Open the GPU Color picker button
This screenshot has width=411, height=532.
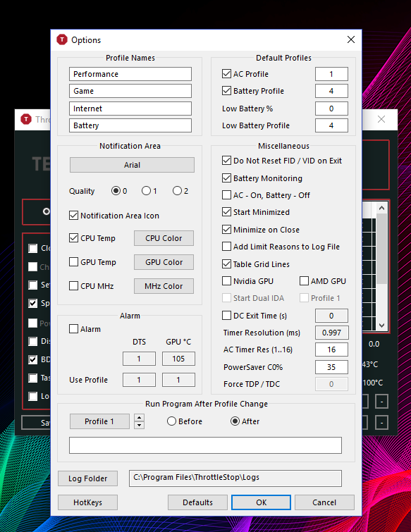(x=164, y=262)
